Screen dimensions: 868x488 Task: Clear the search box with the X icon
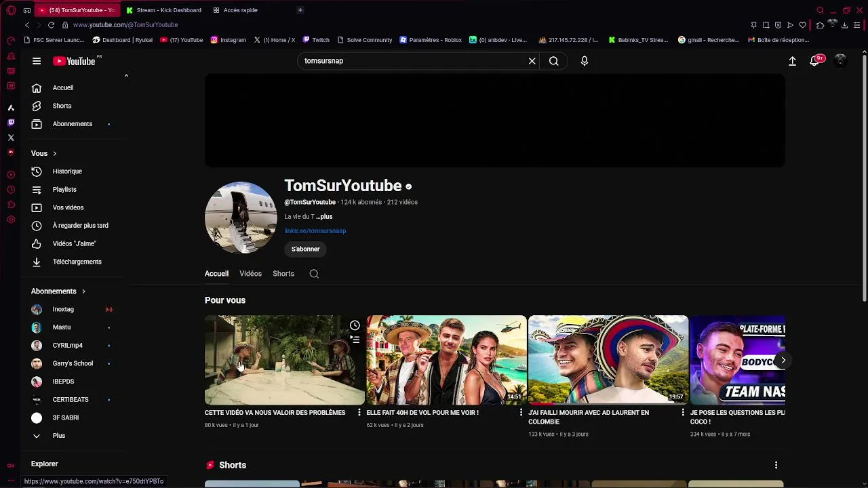tap(532, 61)
